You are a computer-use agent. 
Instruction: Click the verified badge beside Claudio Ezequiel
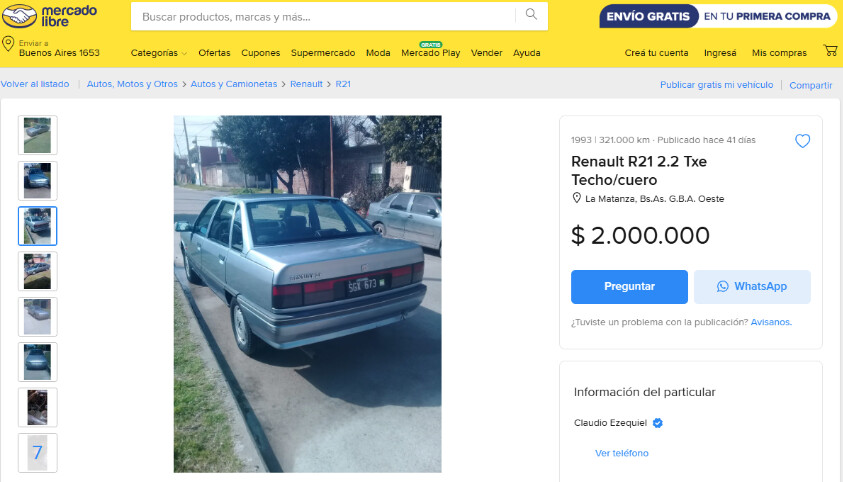(x=658, y=423)
